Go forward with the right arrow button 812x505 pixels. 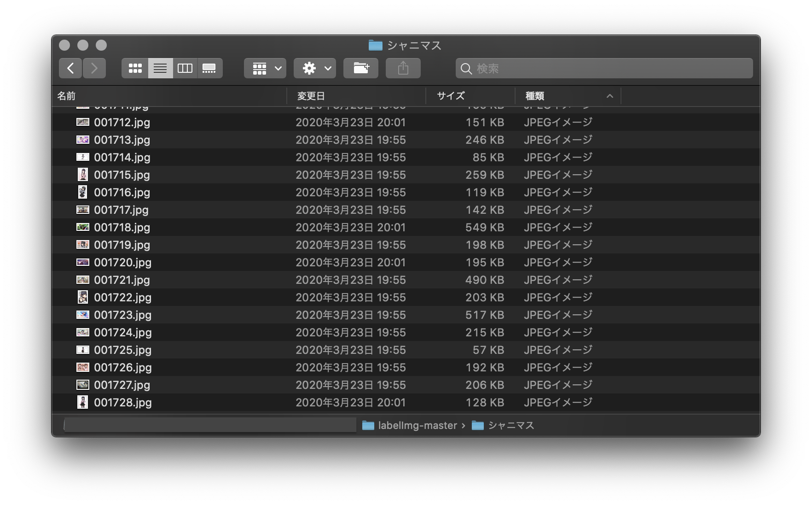click(x=94, y=68)
